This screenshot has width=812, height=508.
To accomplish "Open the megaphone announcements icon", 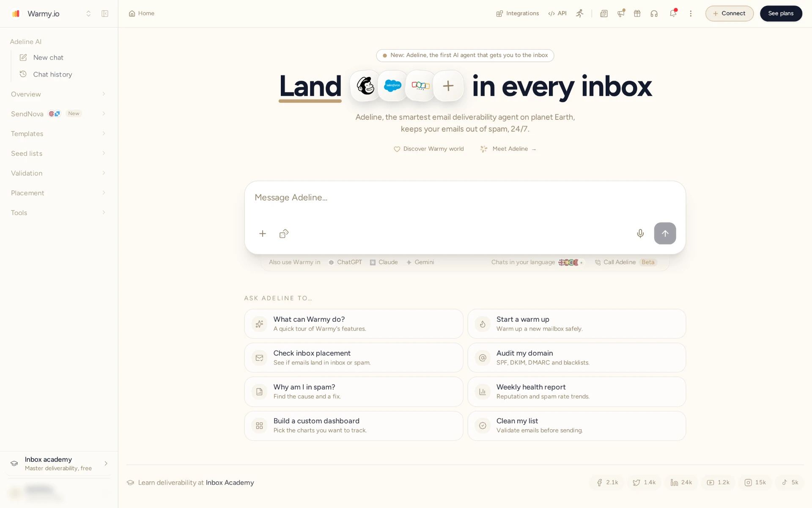I will point(621,14).
